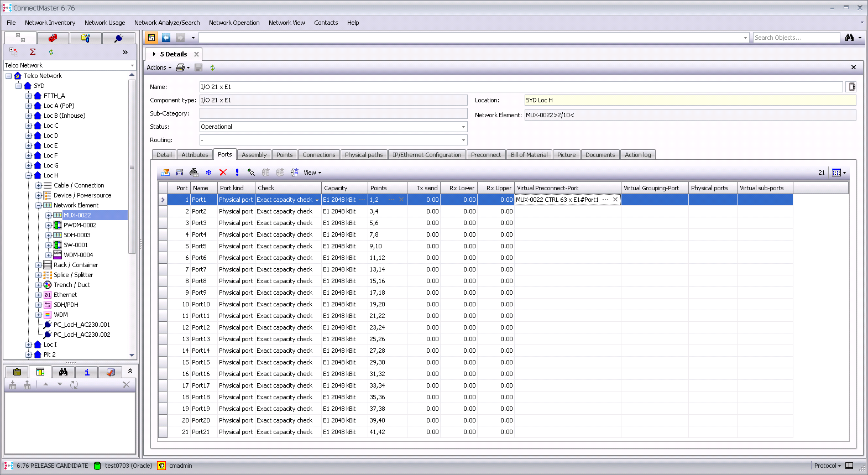Close the 5 Details tab

[x=196, y=54]
